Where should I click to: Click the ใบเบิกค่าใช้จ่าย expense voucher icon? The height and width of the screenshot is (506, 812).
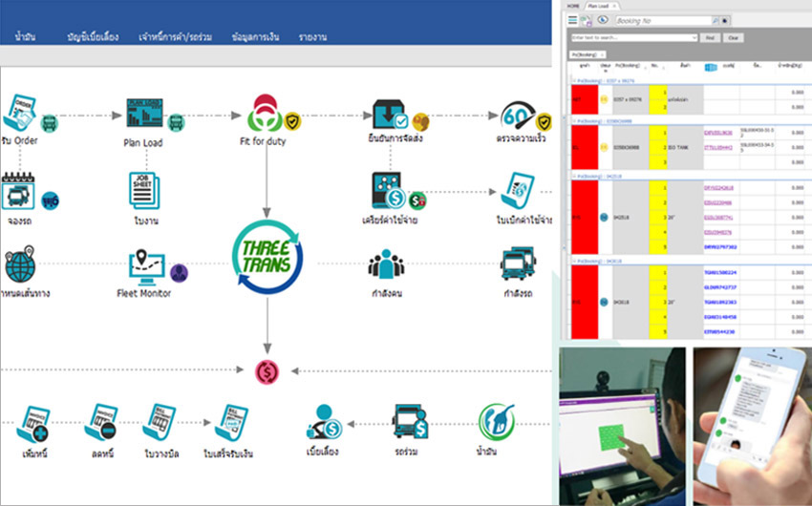pyautogui.click(x=518, y=191)
